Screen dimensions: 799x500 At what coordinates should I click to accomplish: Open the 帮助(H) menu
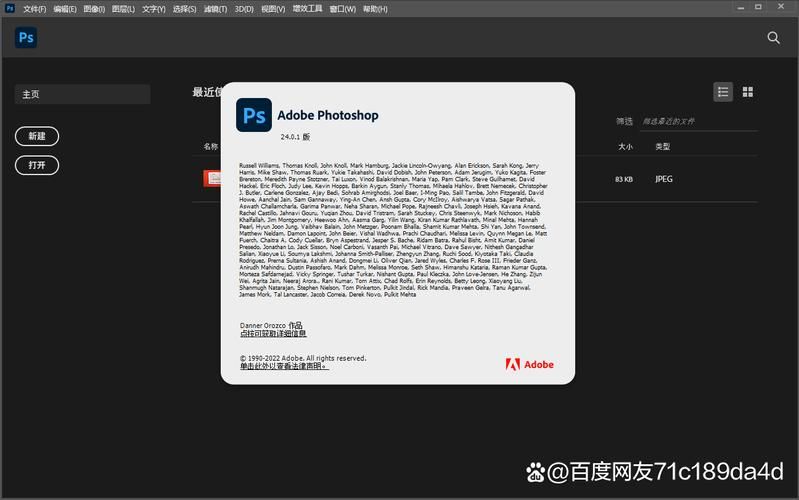click(x=375, y=9)
